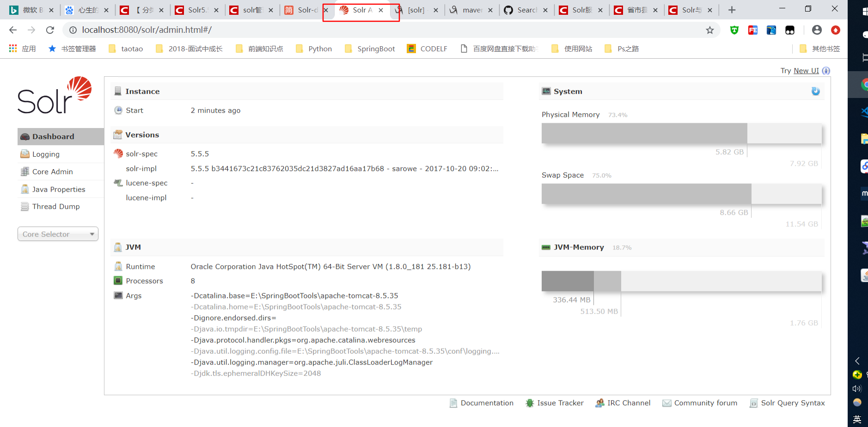
Task: Bookmark this page with the star
Action: 710,30
